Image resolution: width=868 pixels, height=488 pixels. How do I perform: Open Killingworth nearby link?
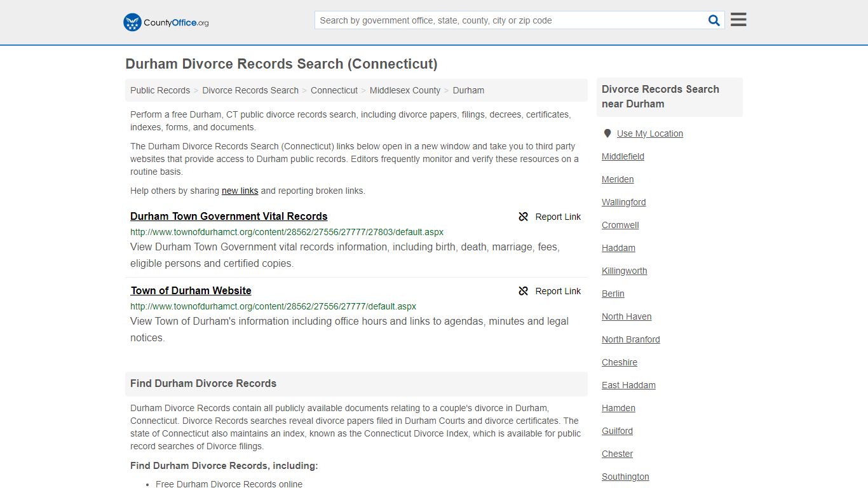click(x=625, y=271)
